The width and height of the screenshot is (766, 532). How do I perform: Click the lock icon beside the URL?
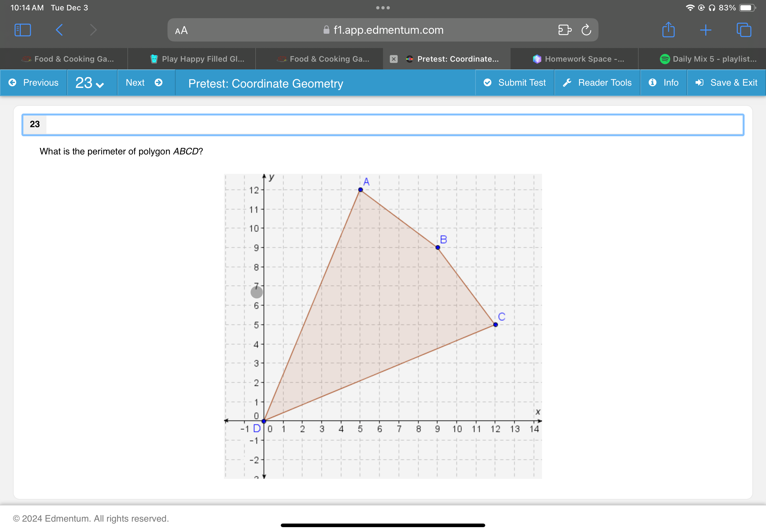[327, 30]
